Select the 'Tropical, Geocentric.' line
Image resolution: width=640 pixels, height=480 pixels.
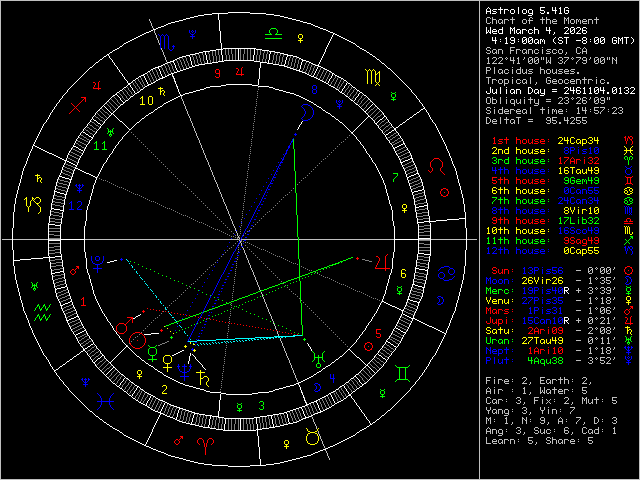tap(548, 81)
